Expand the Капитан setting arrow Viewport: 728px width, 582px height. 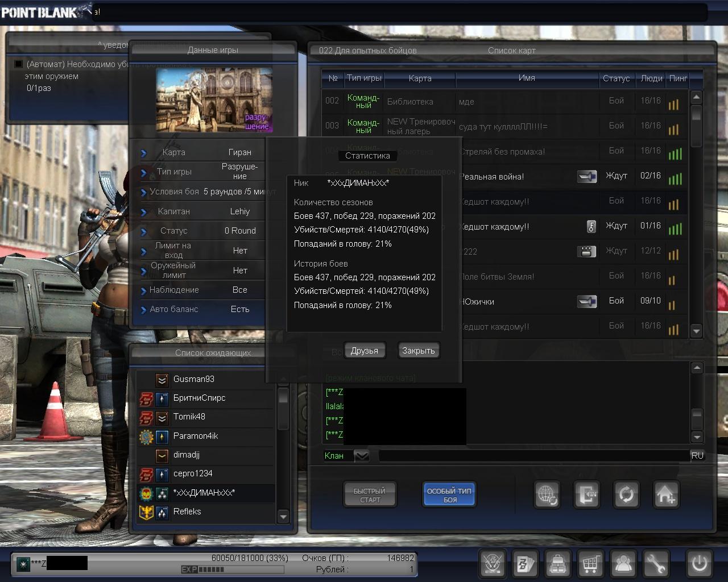click(x=144, y=212)
